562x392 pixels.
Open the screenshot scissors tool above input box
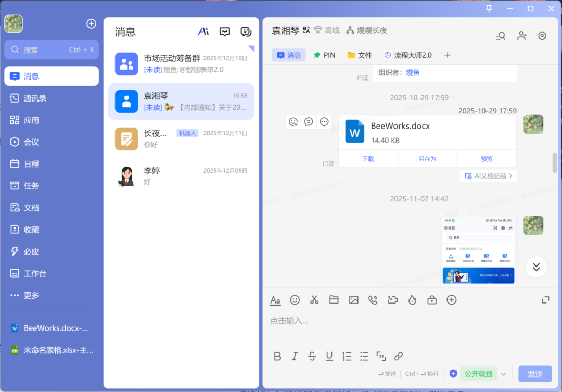[314, 300]
